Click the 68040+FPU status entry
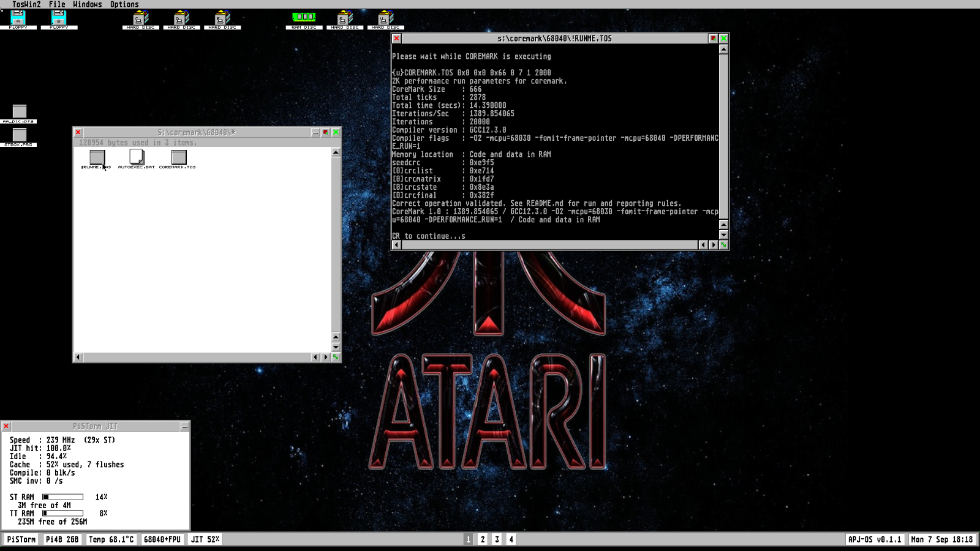This screenshot has width=980, height=551. point(162,539)
